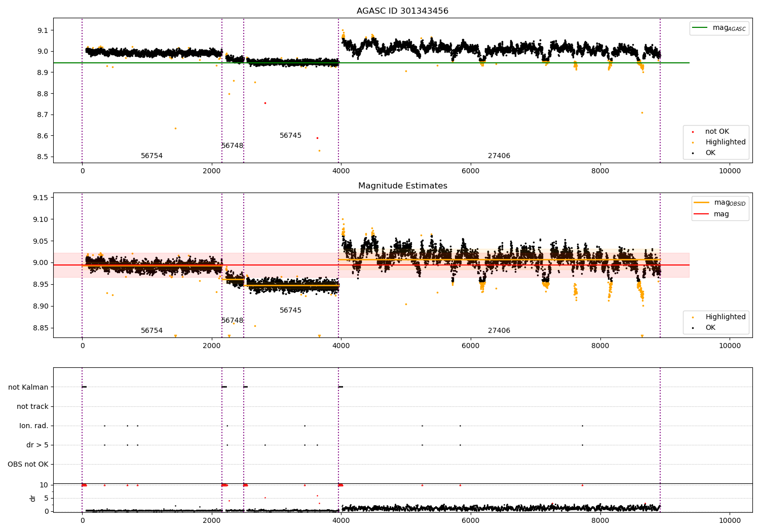Screen dimensions: 760x532
Task: Click the 'not track' row label
Action: click(32, 407)
